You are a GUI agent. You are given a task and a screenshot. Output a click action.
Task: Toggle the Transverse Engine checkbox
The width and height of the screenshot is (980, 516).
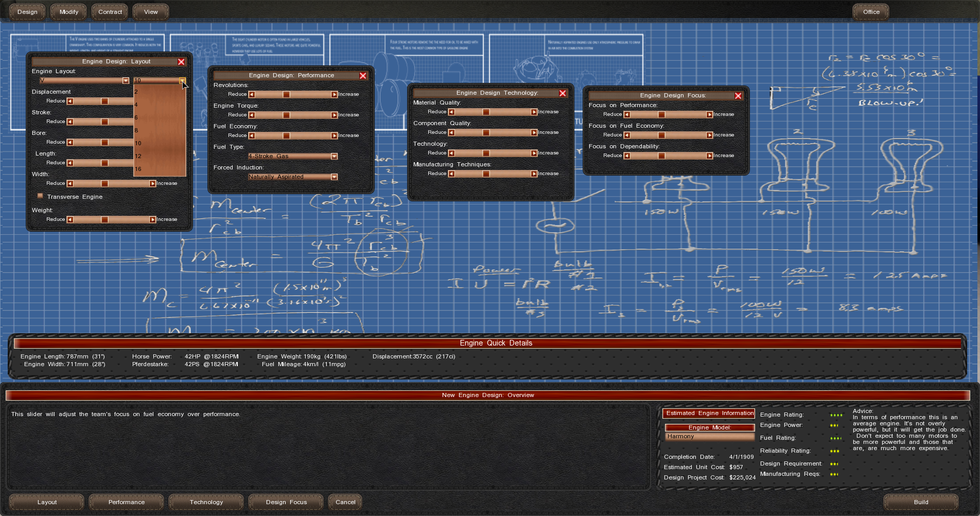(x=40, y=196)
